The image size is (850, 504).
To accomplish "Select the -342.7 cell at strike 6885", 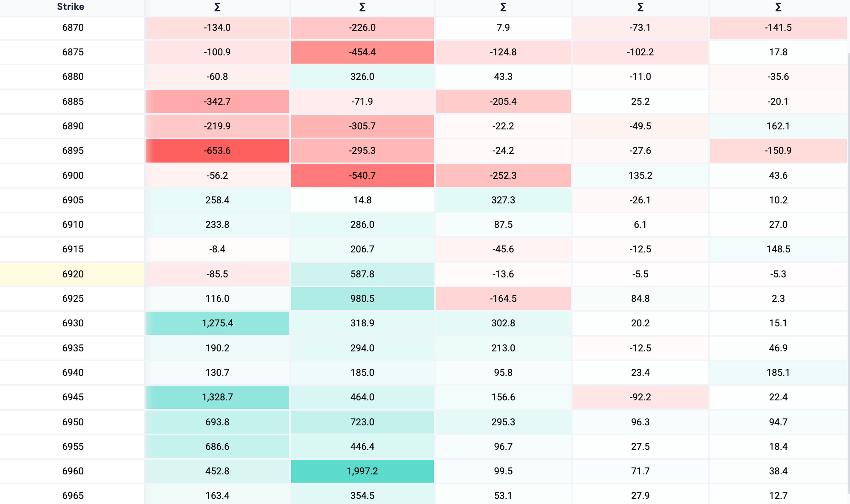I will (217, 102).
